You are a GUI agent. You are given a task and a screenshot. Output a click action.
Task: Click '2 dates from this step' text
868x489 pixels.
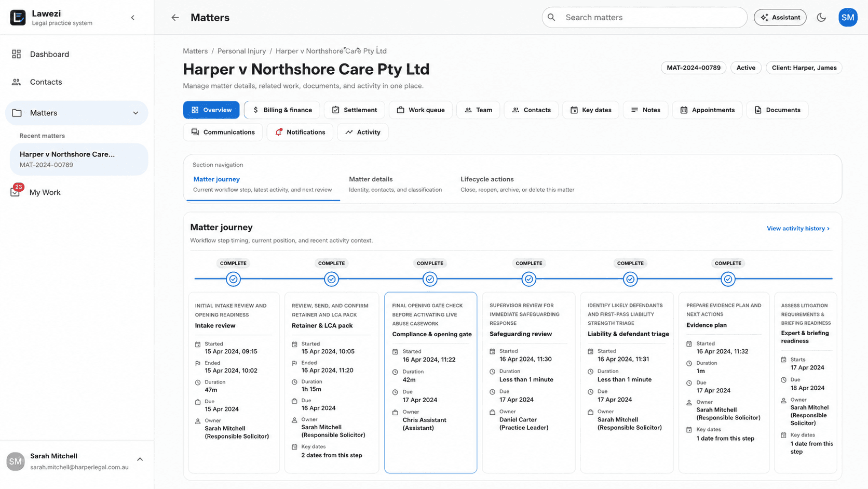(332, 455)
